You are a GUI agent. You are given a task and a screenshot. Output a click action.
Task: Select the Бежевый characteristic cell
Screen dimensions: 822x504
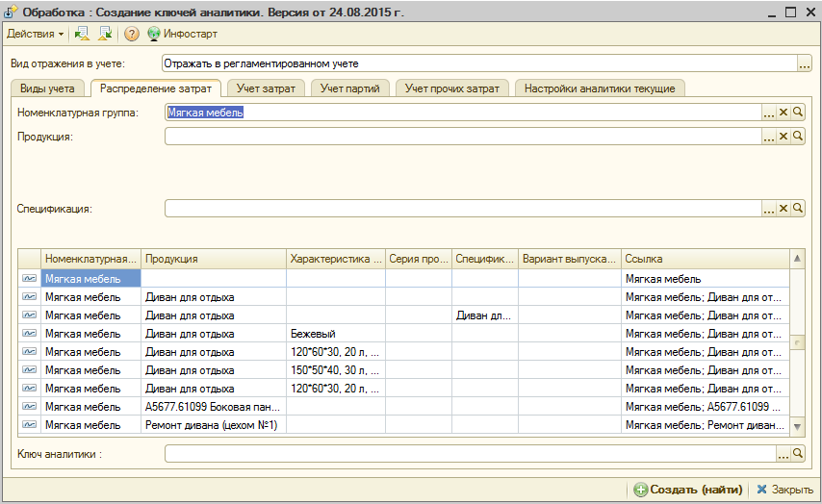[x=336, y=334]
